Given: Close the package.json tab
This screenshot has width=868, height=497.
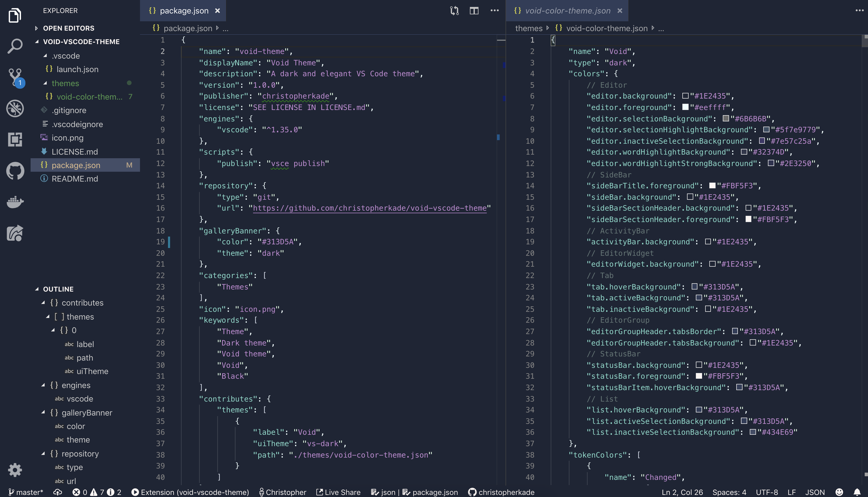Looking at the screenshot, I should (218, 11).
